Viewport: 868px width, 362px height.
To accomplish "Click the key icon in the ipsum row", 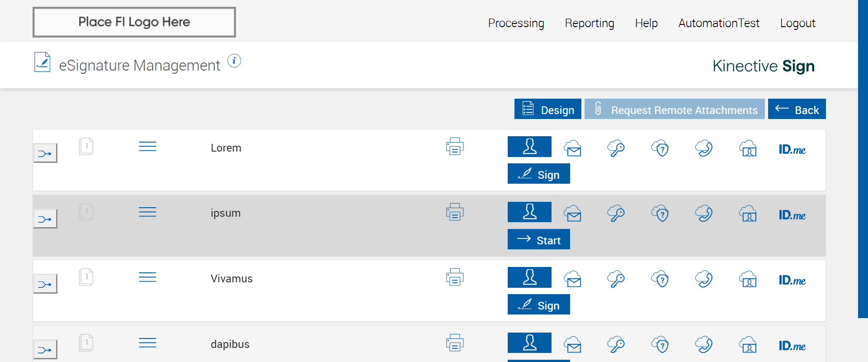I will [x=616, y=214].
